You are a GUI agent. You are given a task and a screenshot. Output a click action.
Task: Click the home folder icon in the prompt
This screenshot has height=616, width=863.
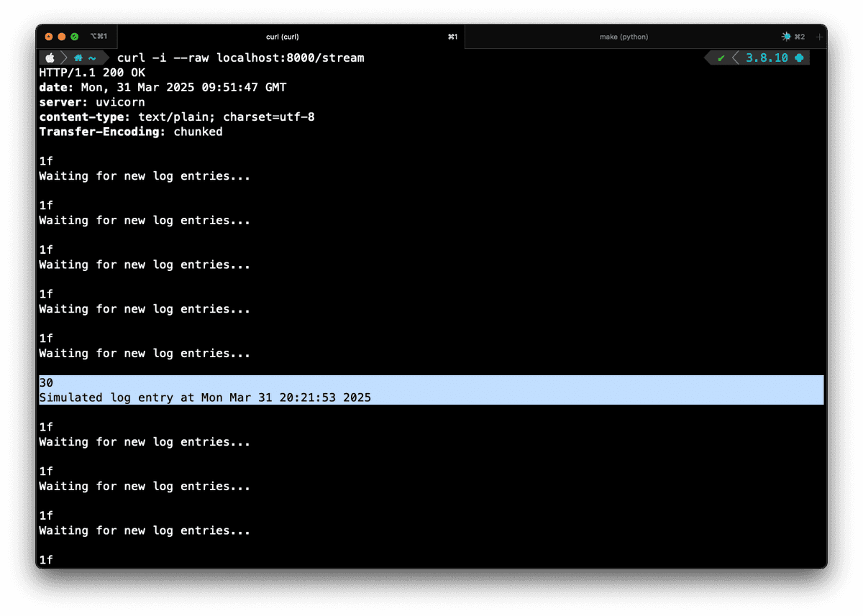[78, 58]
